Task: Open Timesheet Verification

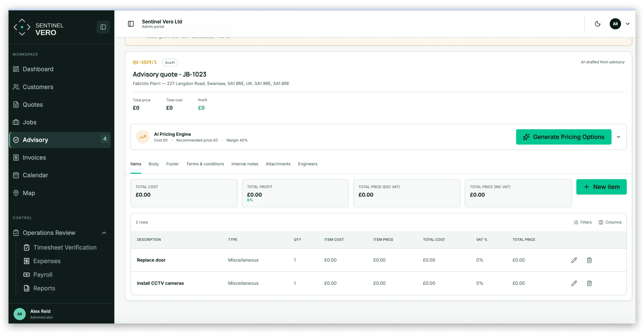Action: coord(65,247)
